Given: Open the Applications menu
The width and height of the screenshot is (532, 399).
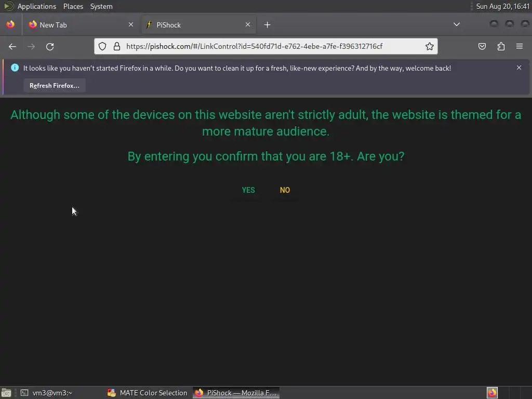Looking at the screenshot, I should (x=37, y=6).
